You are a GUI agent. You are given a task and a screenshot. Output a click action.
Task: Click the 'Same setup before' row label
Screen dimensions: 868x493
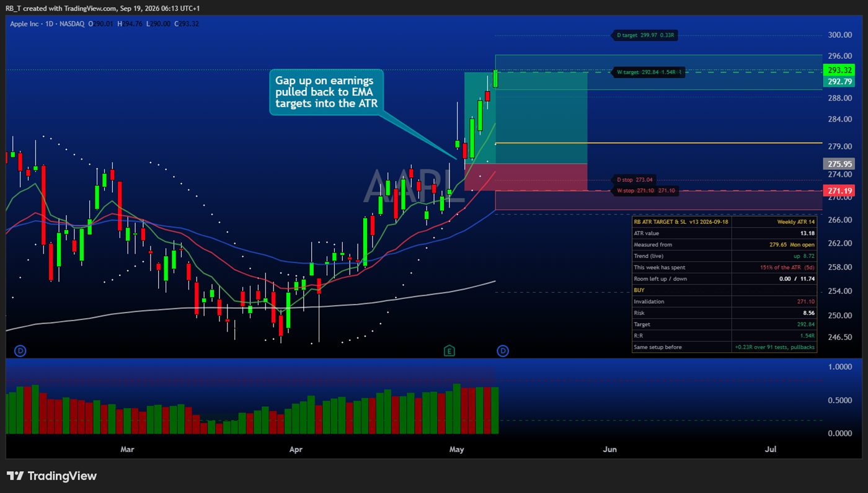point(657,347)
